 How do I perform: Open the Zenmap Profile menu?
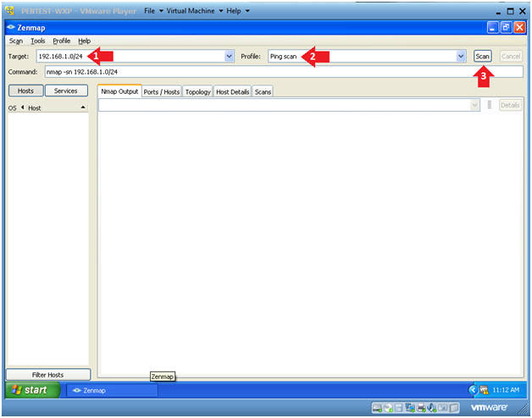coord(61,41)
